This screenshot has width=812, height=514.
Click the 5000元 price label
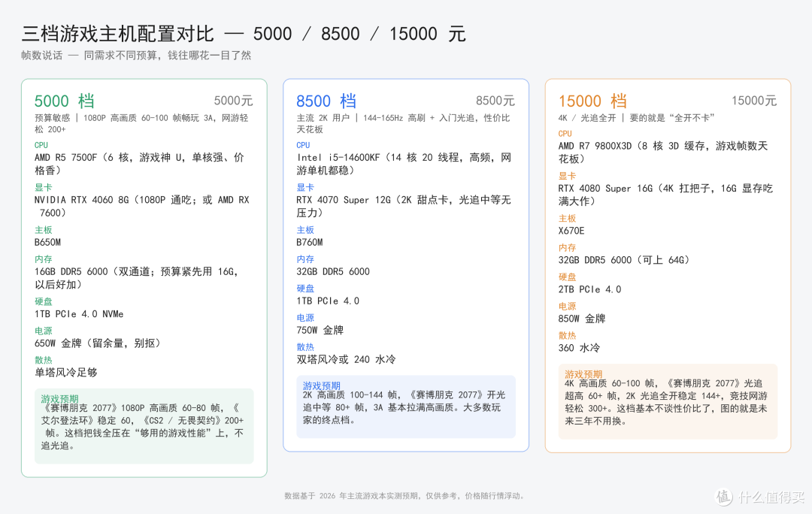point(234,101)
